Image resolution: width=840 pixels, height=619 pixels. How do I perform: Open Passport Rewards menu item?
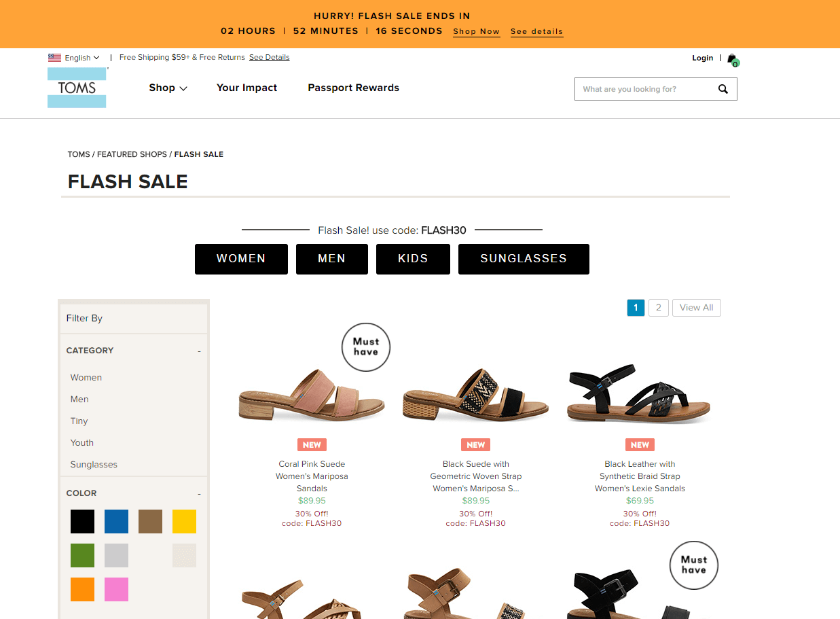point(353,88)
